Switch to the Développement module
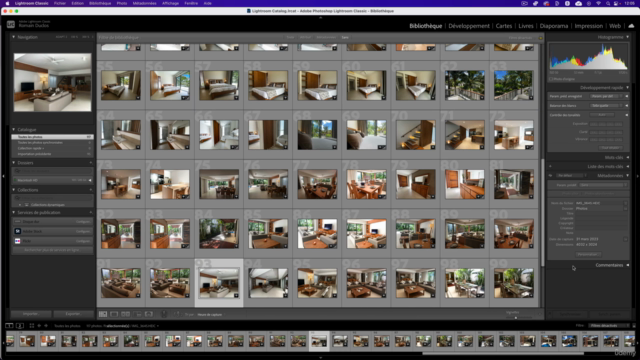640x360 pixels. point(469,26)
